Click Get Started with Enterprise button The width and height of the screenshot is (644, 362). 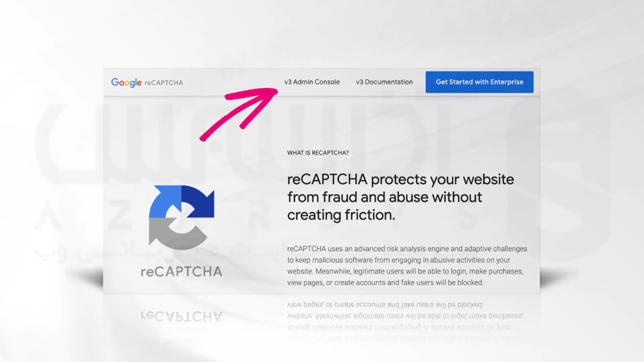coord(479,82)
